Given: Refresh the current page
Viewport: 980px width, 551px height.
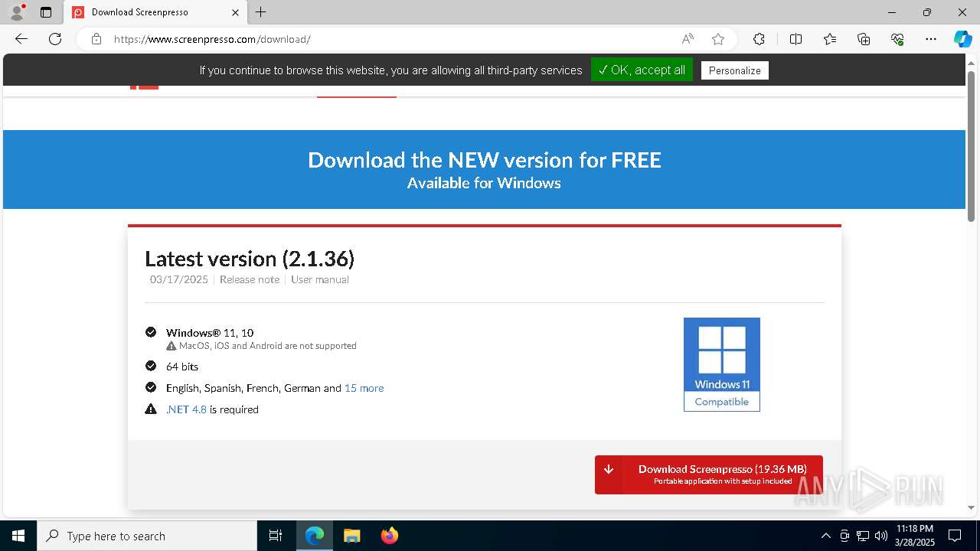Looking at the screenshot, I should click(x=55, y=39).
